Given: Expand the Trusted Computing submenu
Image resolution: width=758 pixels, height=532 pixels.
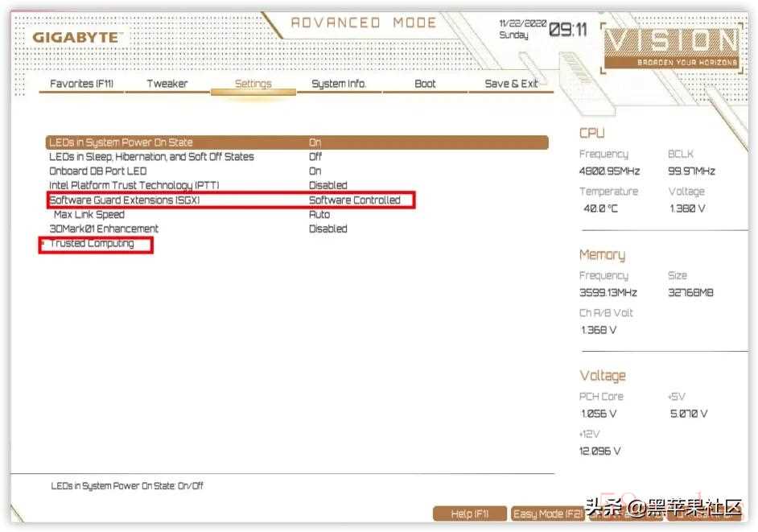Looking at the screenshot, I should coord(92,244).
